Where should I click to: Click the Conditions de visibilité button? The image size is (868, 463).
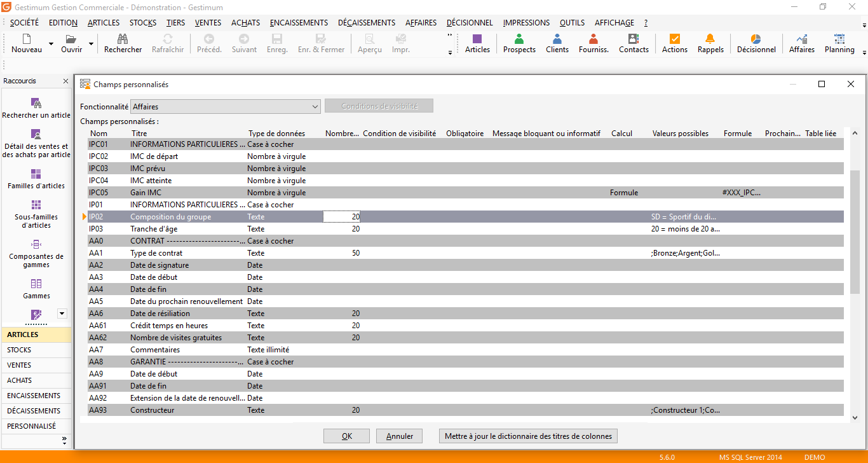click(x=379, y=106)
